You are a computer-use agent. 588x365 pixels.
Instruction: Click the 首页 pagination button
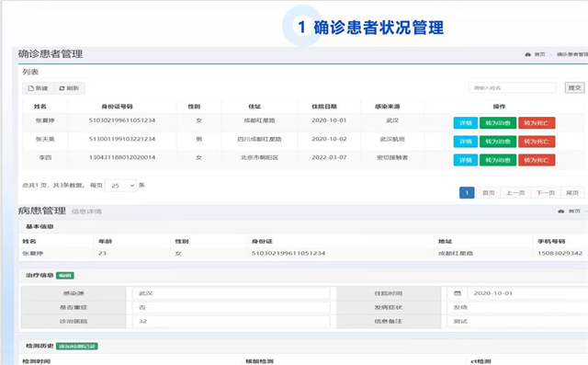(x=488, y=193)
